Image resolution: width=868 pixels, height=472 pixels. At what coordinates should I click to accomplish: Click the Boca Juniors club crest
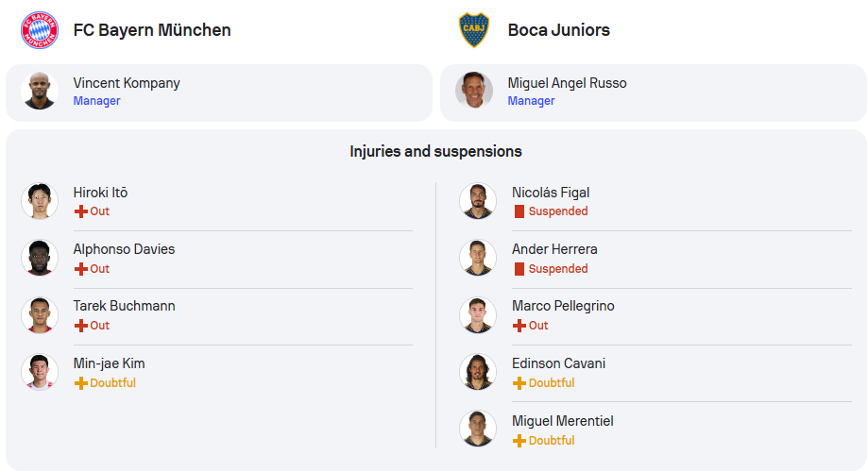tap(474, 30)
